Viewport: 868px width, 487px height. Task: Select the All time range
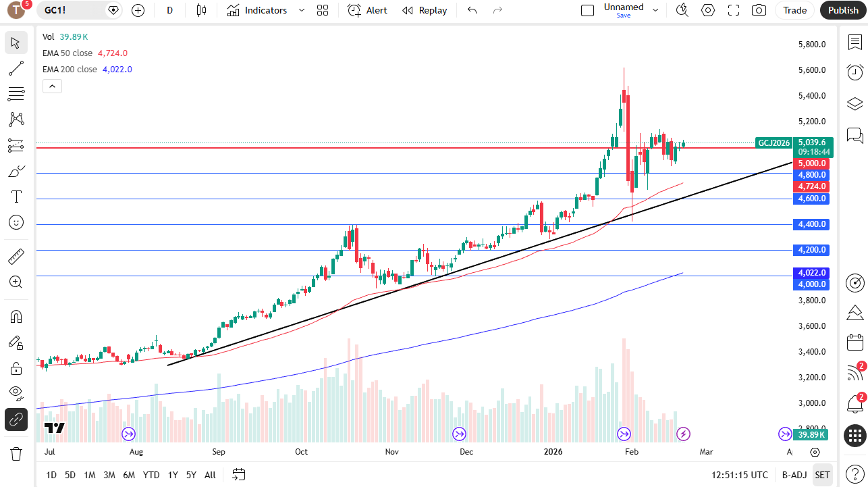click(x=210, y=475)
